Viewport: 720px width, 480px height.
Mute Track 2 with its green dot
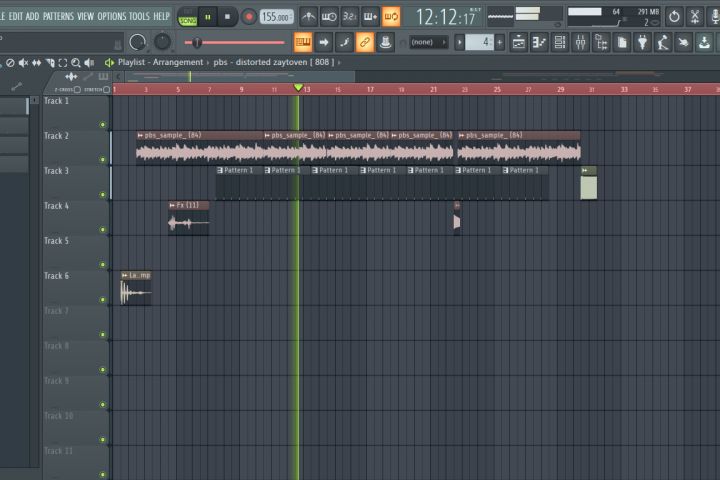tap(102, 160)
